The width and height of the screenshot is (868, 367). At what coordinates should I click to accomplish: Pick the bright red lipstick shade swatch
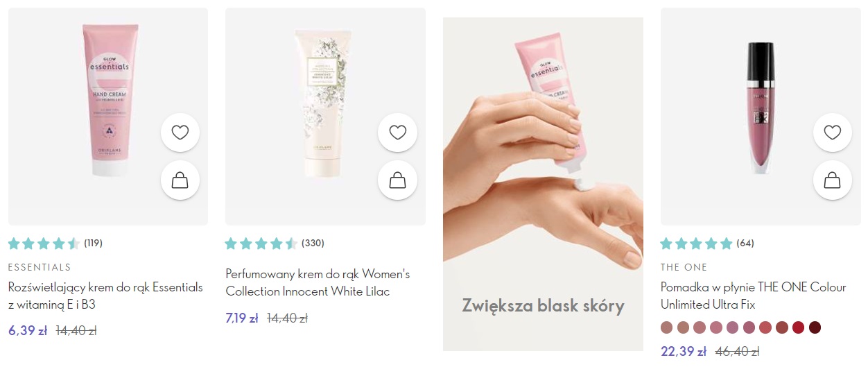[x=798, y=327]
